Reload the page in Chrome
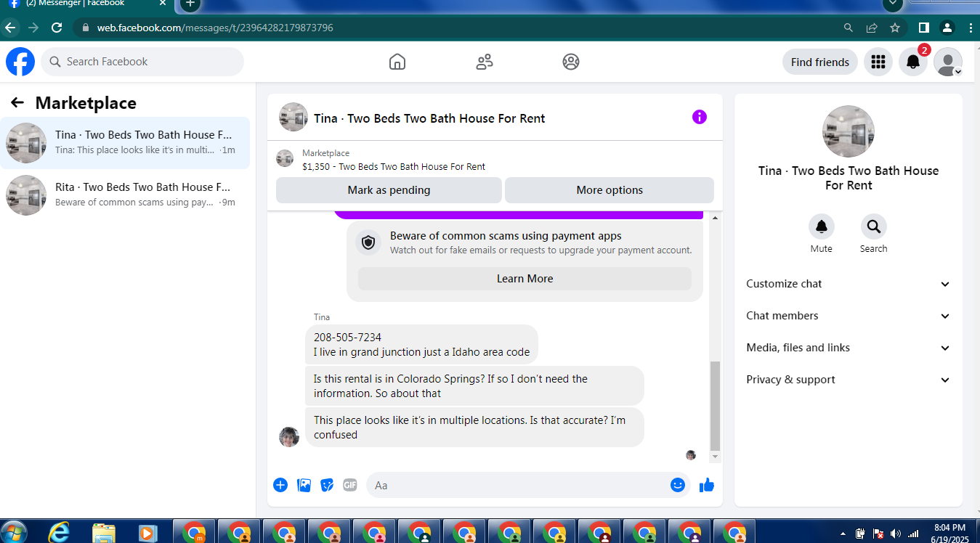The image size is (980, 543). point(57,28)
